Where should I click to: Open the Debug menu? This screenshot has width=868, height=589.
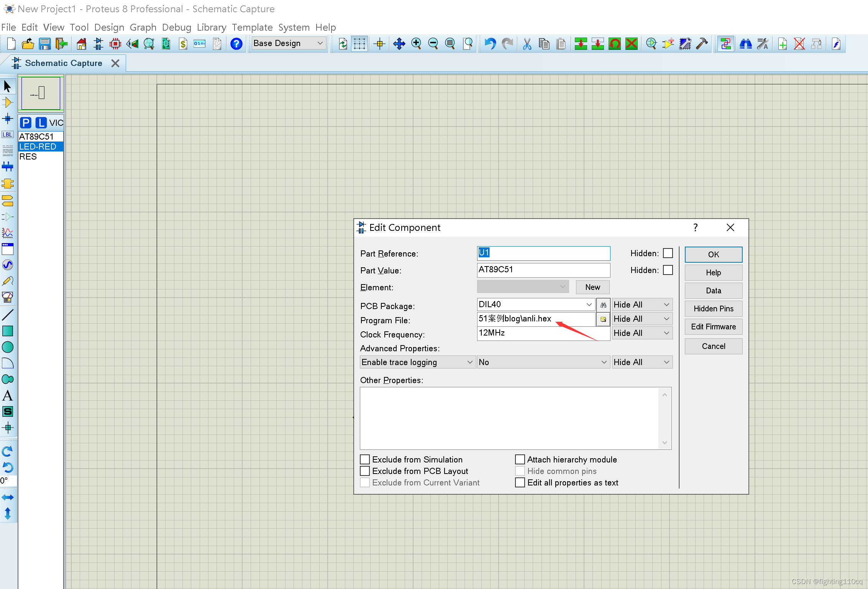click(176, 27)
